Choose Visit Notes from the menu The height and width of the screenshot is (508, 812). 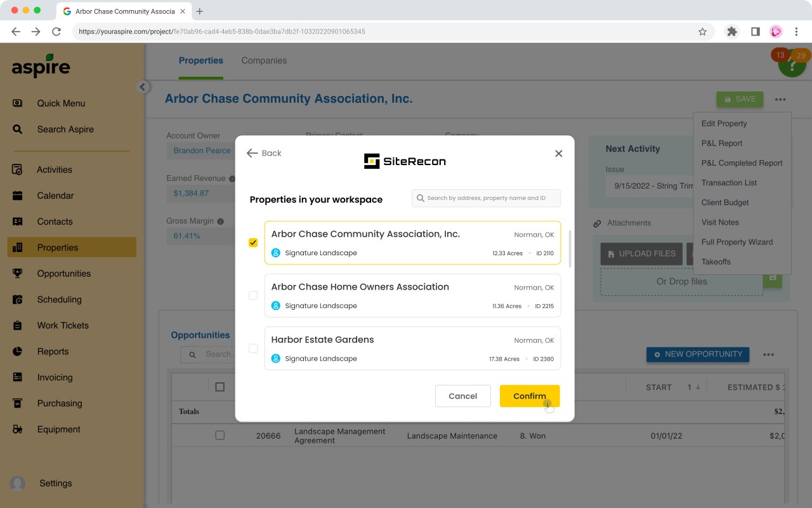tap(720, 222)
